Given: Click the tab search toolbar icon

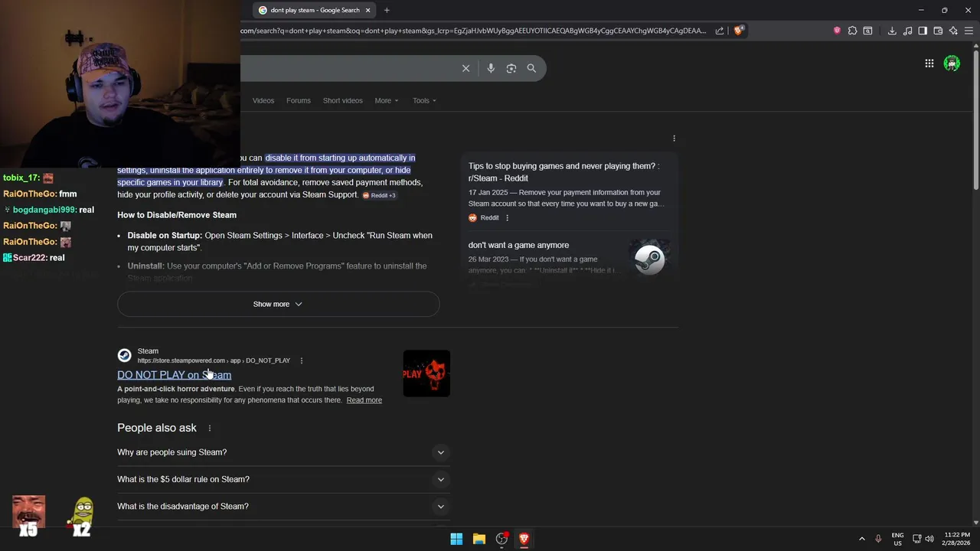Looking at the screenshot, I should click(867, 31).
